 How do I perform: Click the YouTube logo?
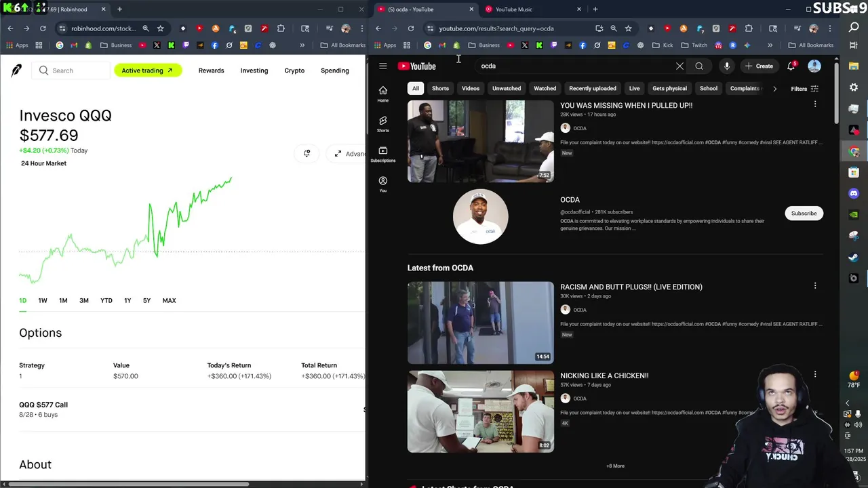(x=416, y=66)
